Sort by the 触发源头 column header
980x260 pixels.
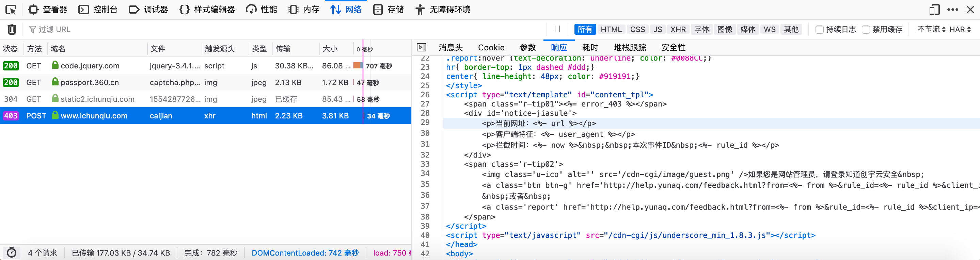pyautogui.click(x=225, y=49)
